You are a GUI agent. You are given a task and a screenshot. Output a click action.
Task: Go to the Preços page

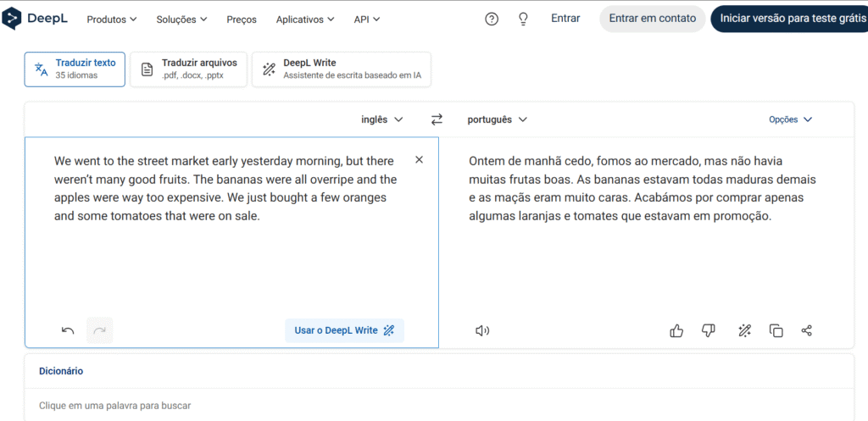[242, 19]
